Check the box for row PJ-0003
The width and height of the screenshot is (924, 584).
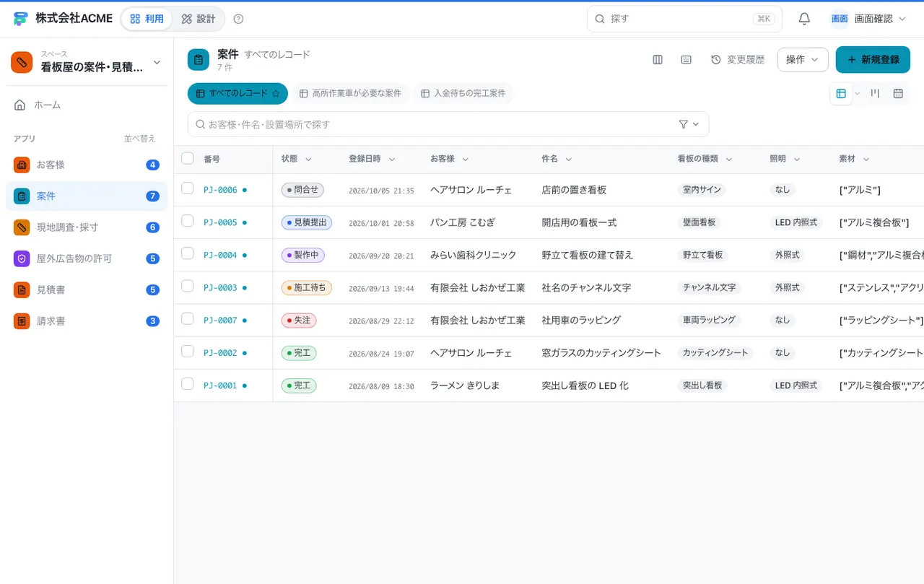click(188, 286)
